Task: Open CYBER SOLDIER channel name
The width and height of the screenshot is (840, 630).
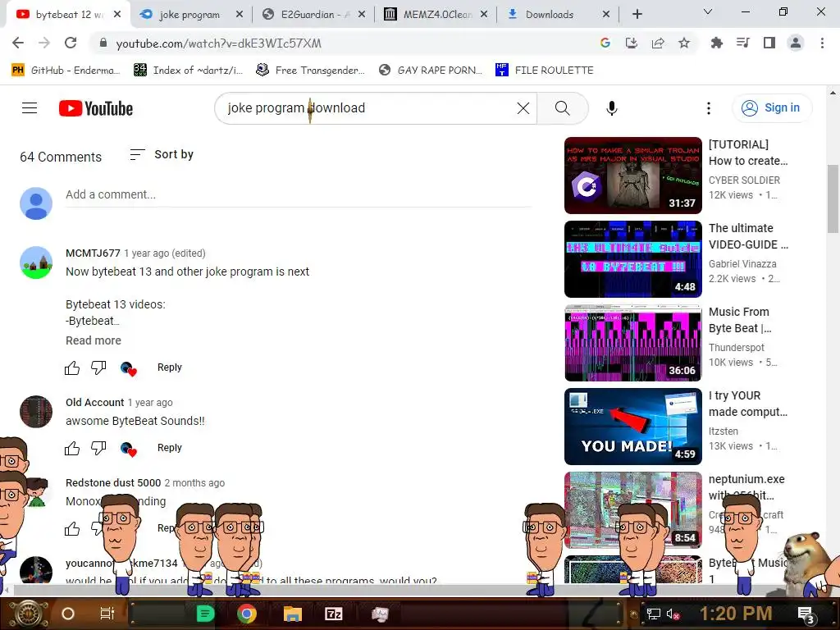Action: [x=744, y=180]
